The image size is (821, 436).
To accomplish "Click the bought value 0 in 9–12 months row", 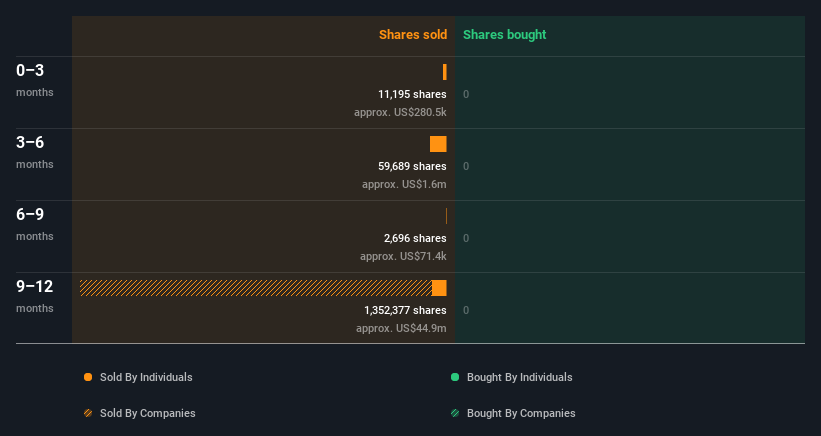I will [x=466, y=310].
